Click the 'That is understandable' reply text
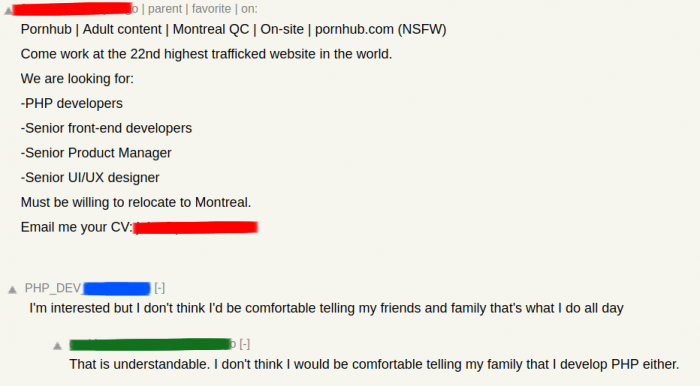The height and width of the screenshot is (386, 700). pyautogui.click(x=374, y=365)
